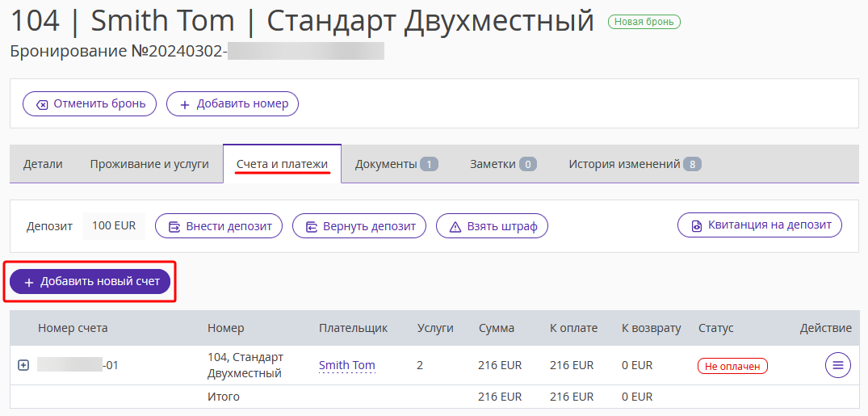
Task: Click the К возврату column header
Action: pyautogui.click(x=652, y=328)
